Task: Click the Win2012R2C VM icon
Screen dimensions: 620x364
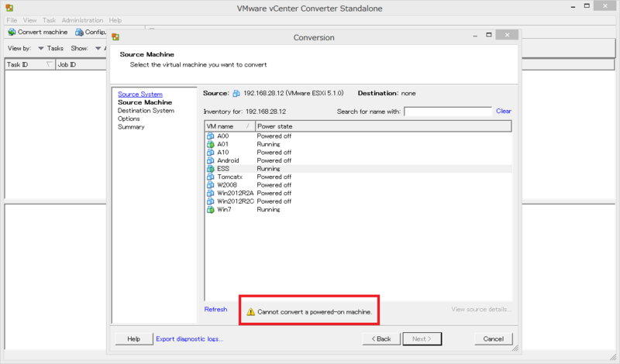Action: (x=210, y=201)
